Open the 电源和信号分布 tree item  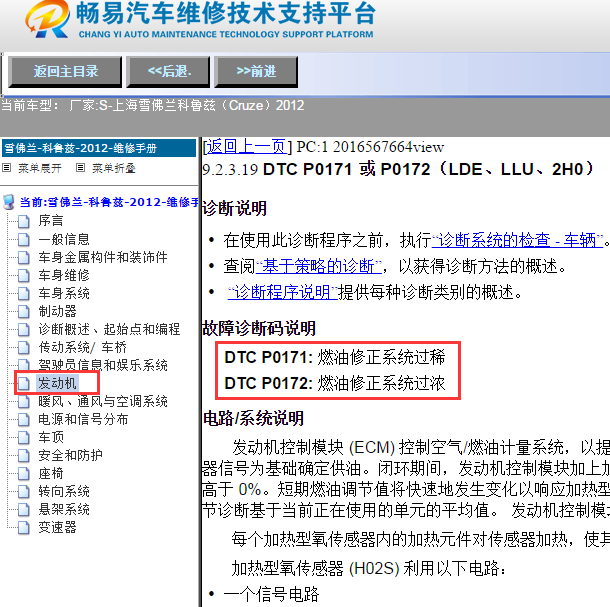pyautogui.click(x=83, y=419)
